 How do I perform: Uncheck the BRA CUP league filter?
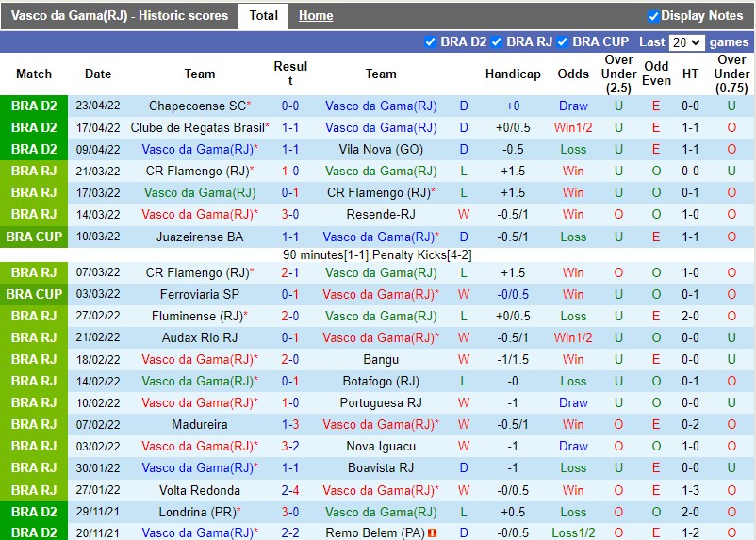[562, 42]
